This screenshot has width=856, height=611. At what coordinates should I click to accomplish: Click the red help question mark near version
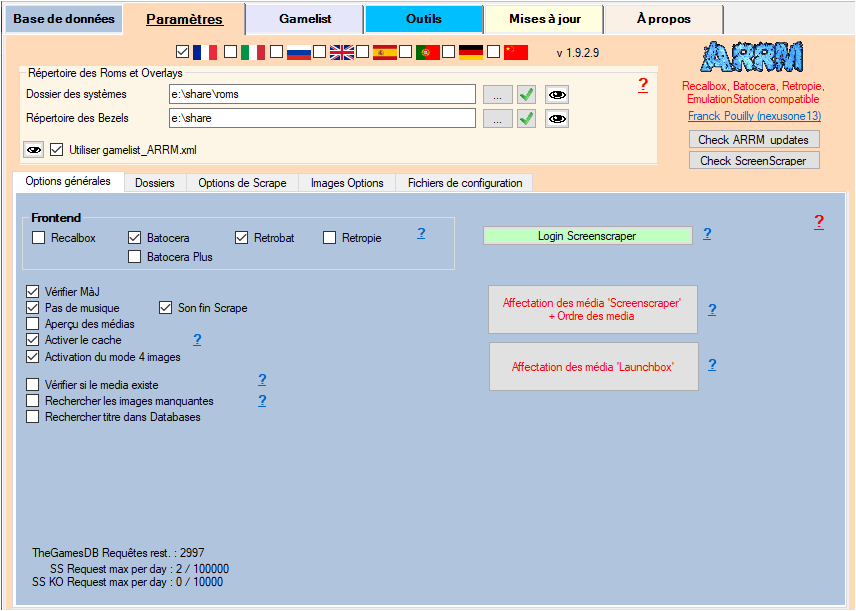click(x=643, y=85)
